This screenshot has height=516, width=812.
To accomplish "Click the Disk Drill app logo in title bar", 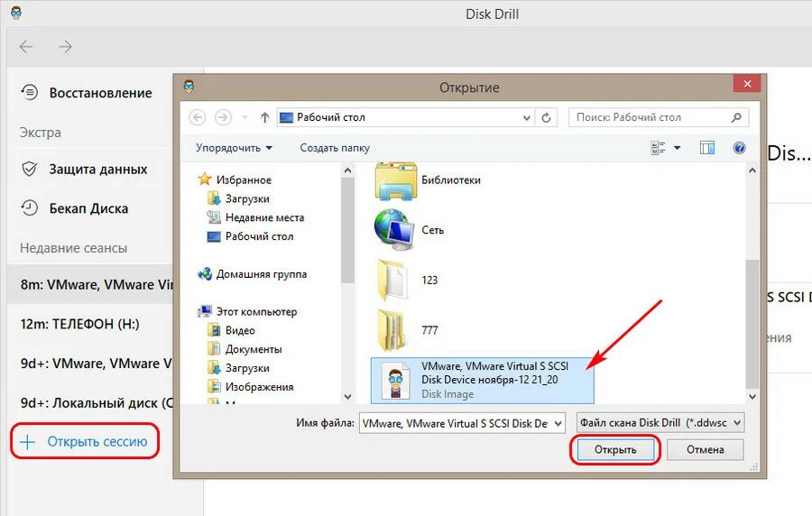I will pyautogui.click(x=16, y=13).
